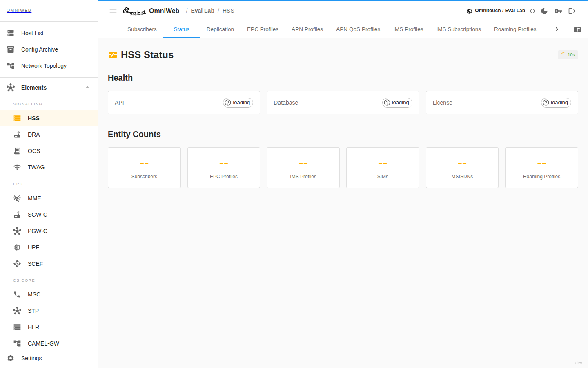
Task: Toggle the hamburger navigation menu
Action: pos(113,11)
